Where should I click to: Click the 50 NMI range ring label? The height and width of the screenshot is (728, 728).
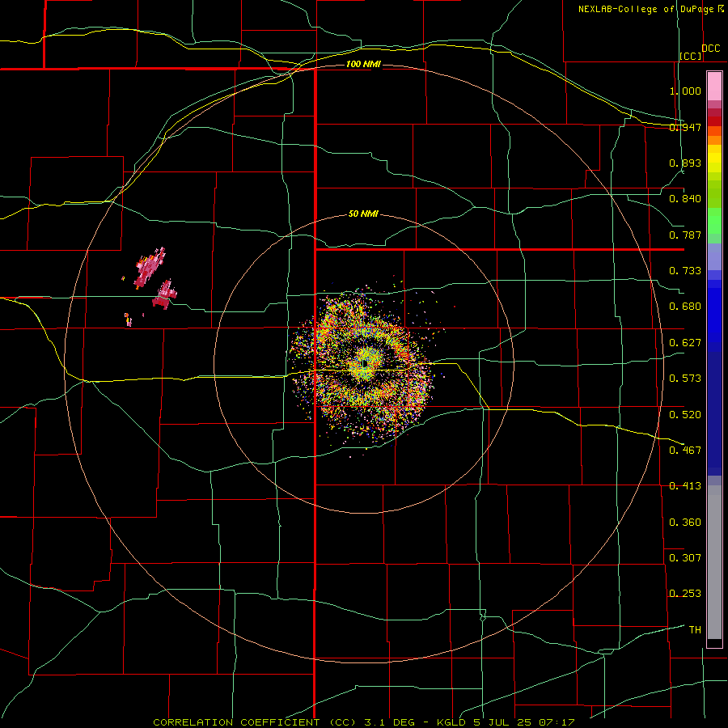(363, 214)
